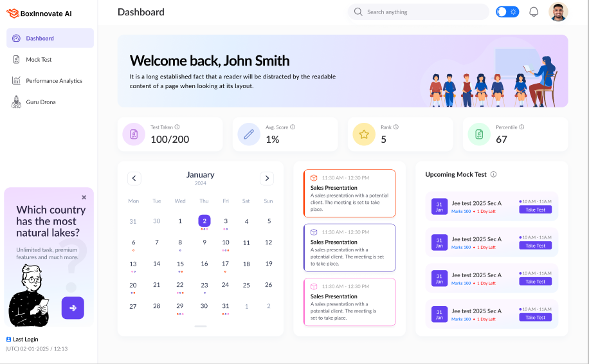Click the yellow Rank star icon
Image resolution: width=589 pixels, height=364 pixels.
[364, 134]
